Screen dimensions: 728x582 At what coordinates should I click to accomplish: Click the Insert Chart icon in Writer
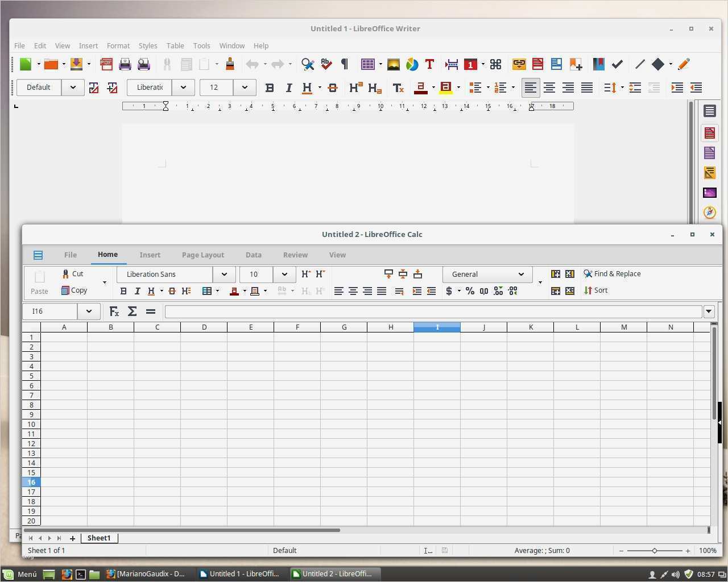pyautogui.click(x=412, y=64)
